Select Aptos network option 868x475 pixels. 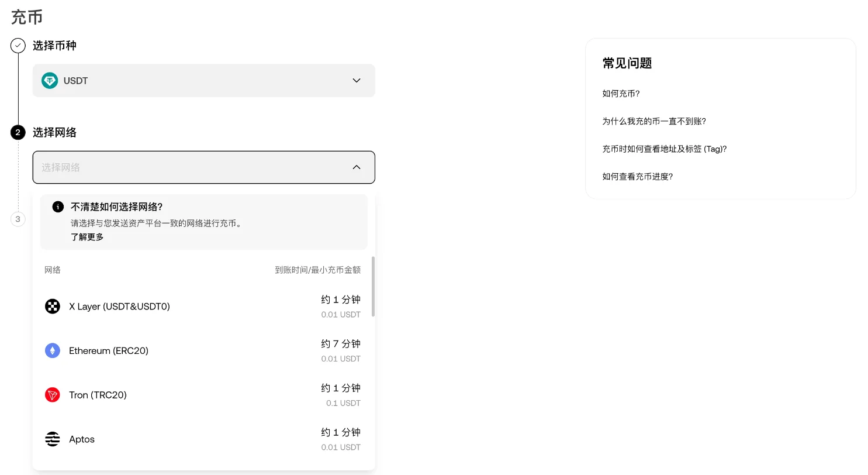pos(203,439)
